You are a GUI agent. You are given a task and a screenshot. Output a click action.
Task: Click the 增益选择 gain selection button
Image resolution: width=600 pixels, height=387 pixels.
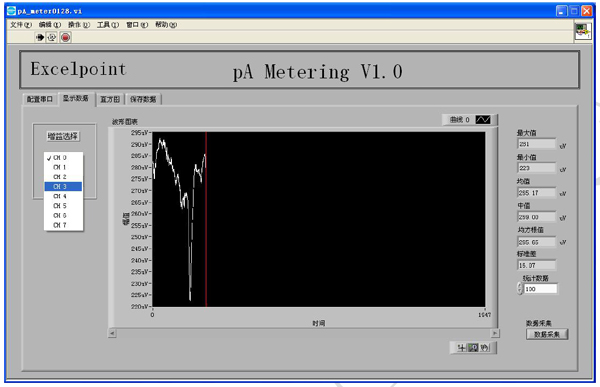tap(63, 136)
